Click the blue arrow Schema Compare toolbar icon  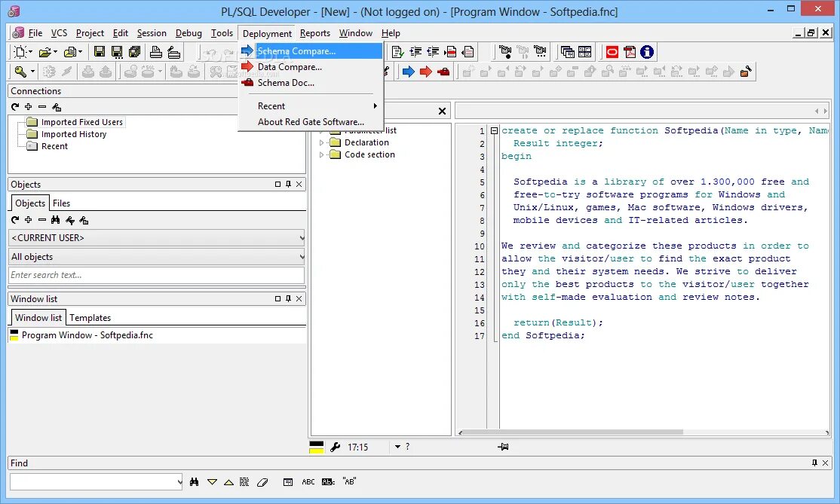(408, 72)
